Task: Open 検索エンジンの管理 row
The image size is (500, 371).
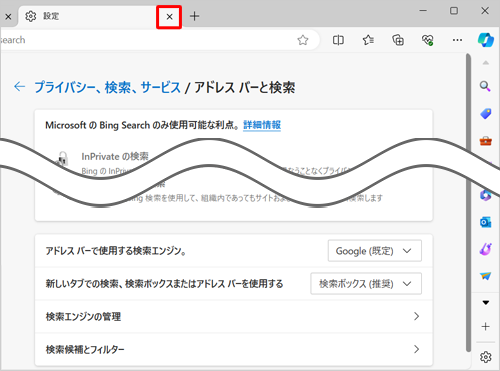Action: point(234,316)
